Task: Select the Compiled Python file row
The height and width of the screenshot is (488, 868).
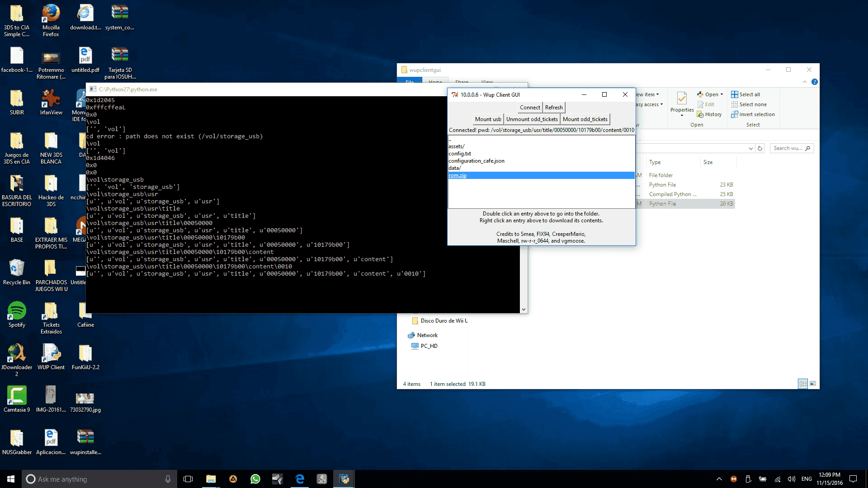Action: point(685,194)
